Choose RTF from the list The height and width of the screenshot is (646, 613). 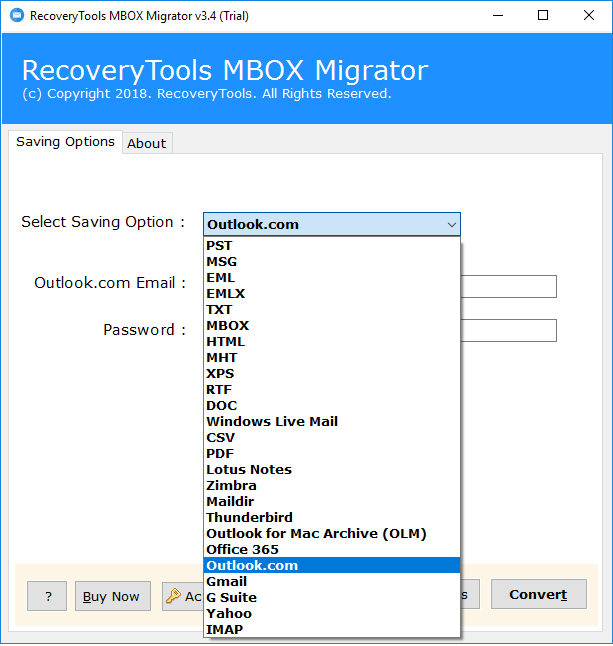point(332,389)
